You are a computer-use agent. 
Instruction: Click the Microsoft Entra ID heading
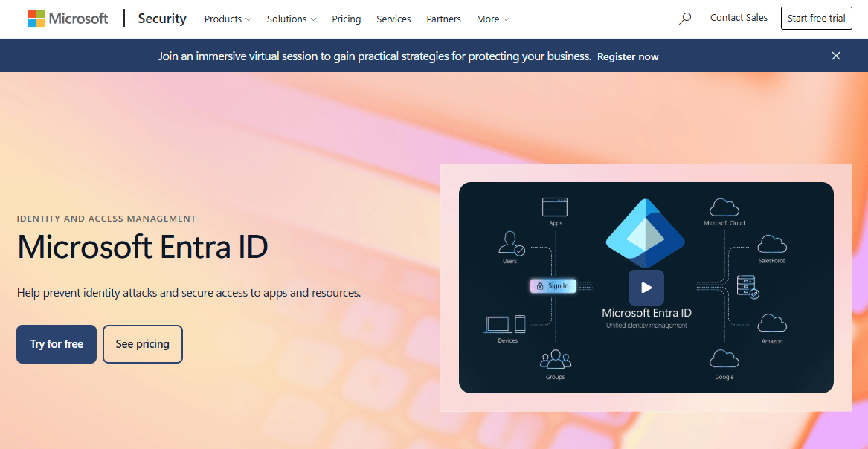(143, 247)
